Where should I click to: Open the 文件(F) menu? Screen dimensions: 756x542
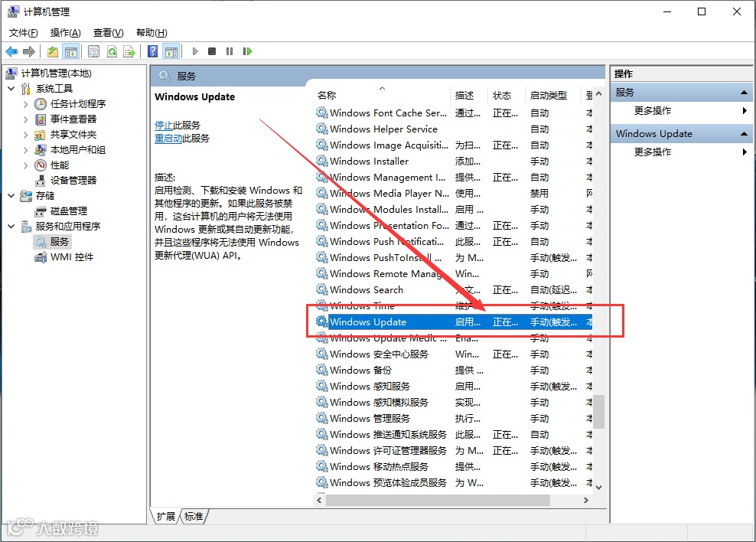point(23,33)
